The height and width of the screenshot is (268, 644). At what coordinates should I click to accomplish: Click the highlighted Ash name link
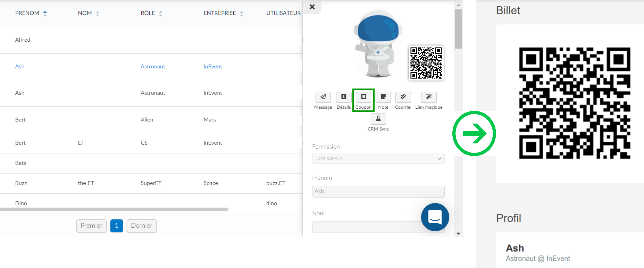pos(20,66)
